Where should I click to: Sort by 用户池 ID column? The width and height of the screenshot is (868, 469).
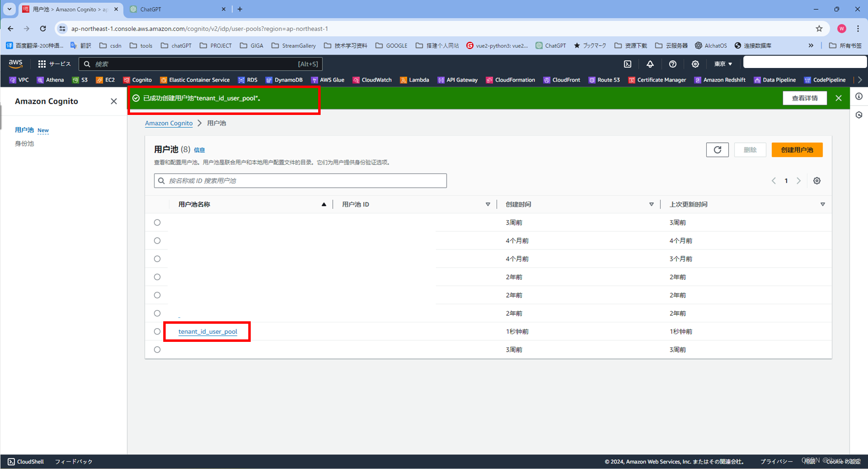488,204
